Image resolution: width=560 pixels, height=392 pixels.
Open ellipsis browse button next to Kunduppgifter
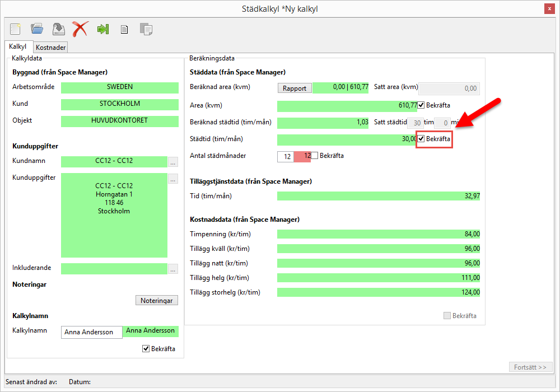pyautogui.click(x=173, y=179)
